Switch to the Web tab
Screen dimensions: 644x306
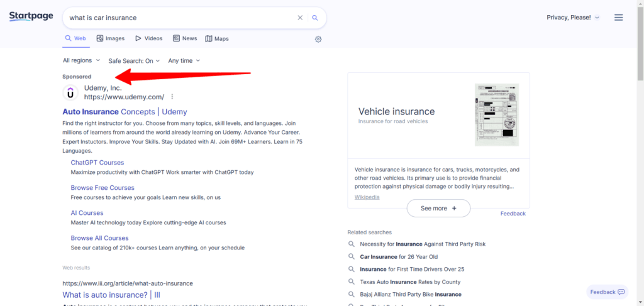click(x=75, y=38)
